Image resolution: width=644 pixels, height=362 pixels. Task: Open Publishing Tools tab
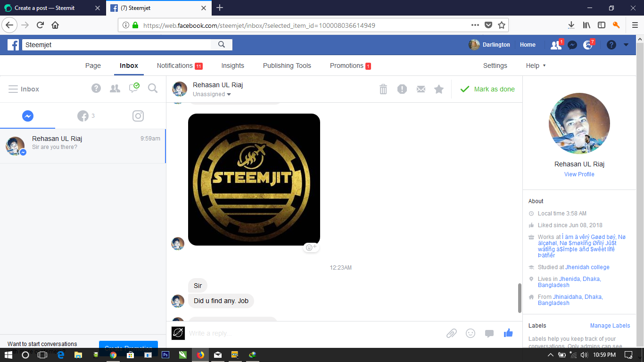click(x=287, y=66)
